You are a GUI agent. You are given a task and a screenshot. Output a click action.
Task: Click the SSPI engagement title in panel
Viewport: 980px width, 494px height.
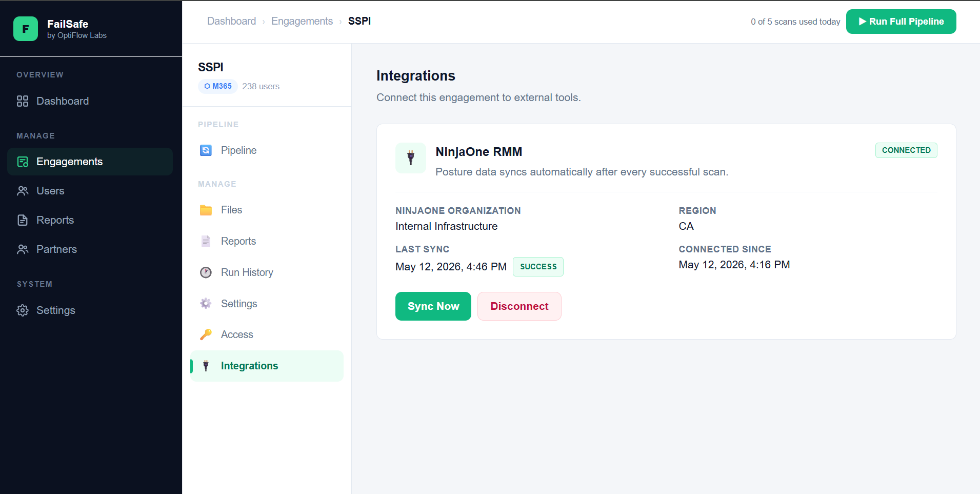pyautogui.click(x=211, y=67)
